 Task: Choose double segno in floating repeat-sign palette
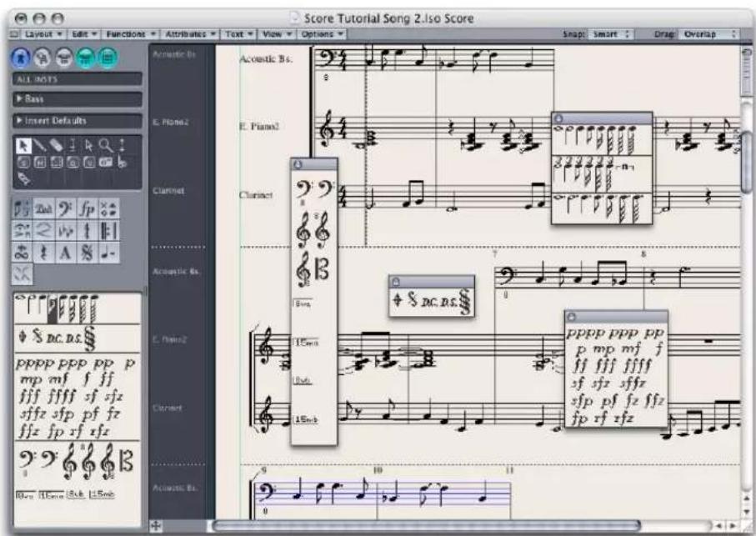(465, 302)
